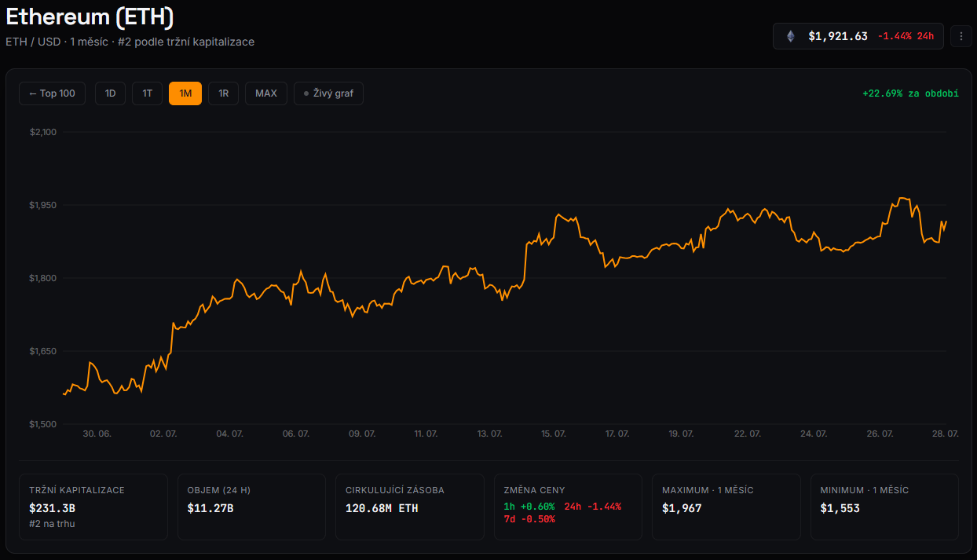The image size is (977, 560).
Task: Click the 28. 07. date label
Action: click(x=945, y=434)
